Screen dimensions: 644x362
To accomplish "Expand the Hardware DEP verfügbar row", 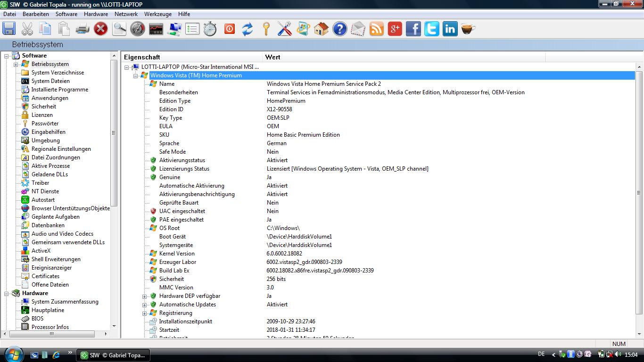I will [145, 296].
